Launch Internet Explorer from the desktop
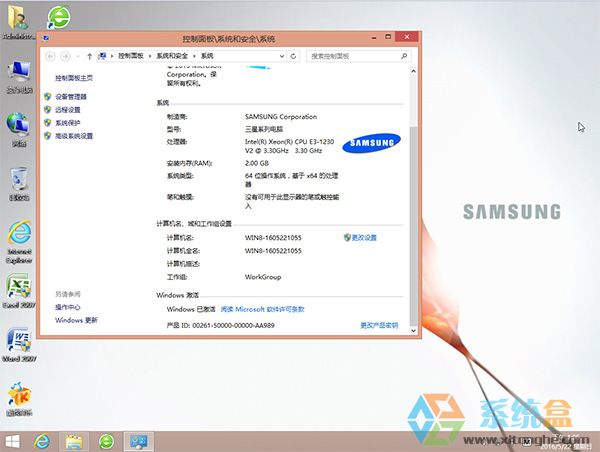The height and width of the screenshot is (452, 600). [19, 242]
